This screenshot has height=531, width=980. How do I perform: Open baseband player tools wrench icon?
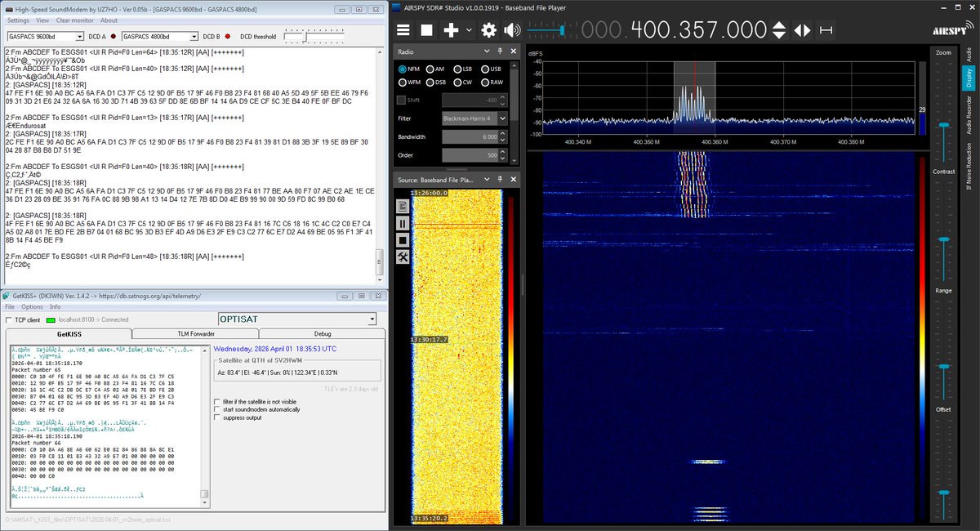tap(403, 257)
